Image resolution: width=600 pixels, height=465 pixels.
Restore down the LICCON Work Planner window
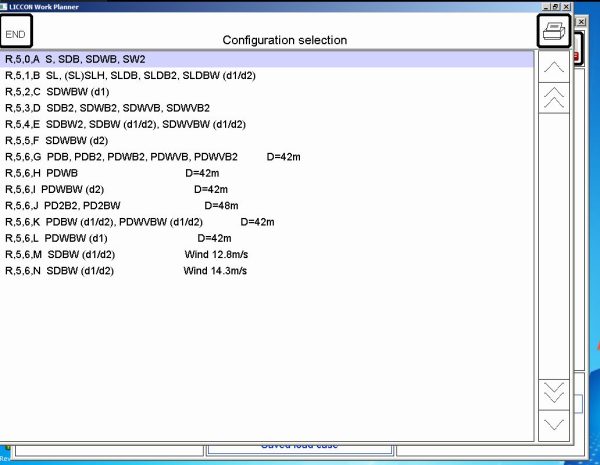556,7
